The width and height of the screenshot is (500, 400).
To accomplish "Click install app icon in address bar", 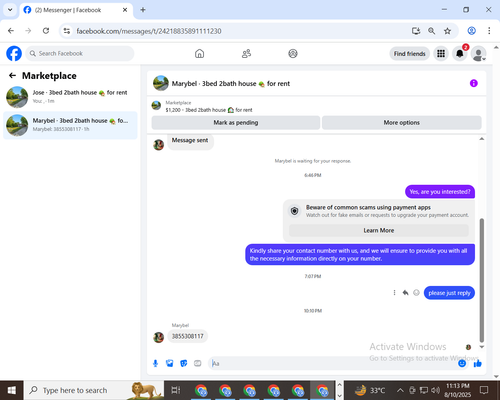I will [x=416, y=31].
